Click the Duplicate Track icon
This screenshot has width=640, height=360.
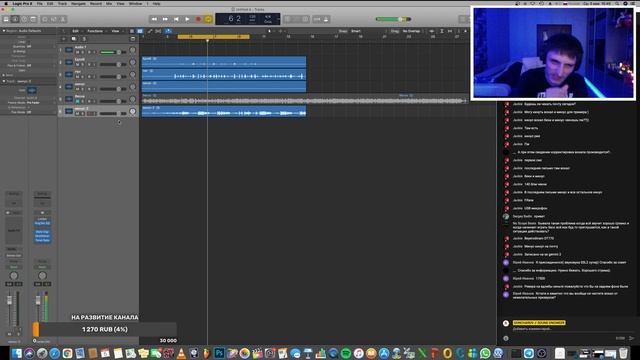coord(74,39)
